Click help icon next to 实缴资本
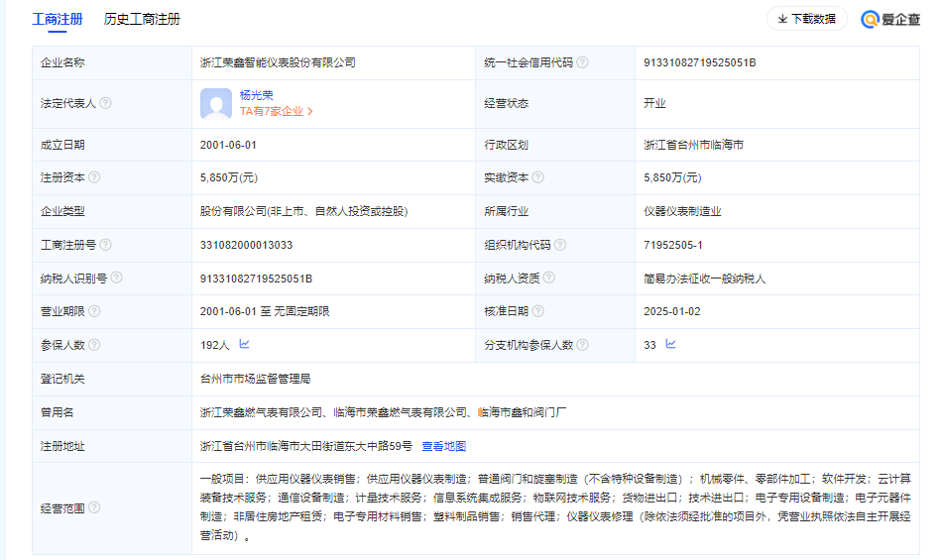Image resolution: width=943 pixels, height=560 pixels. [538, 177]
